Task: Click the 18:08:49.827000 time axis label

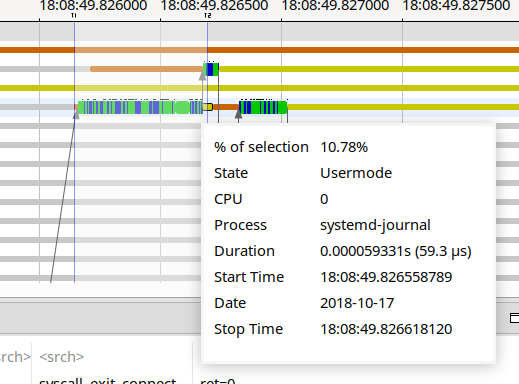Action: pos(335,5)
